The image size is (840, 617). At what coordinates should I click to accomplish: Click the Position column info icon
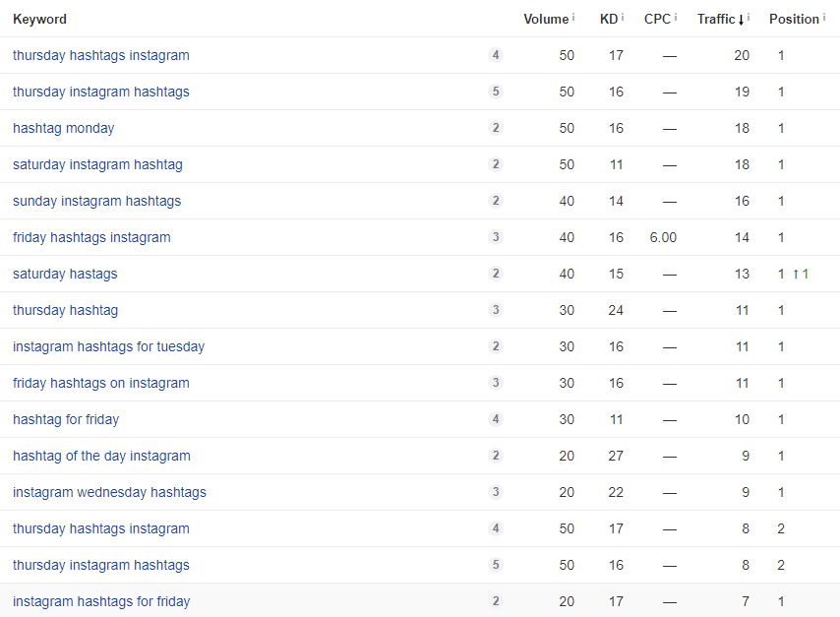pyautogui.click(x=824, y=17)
